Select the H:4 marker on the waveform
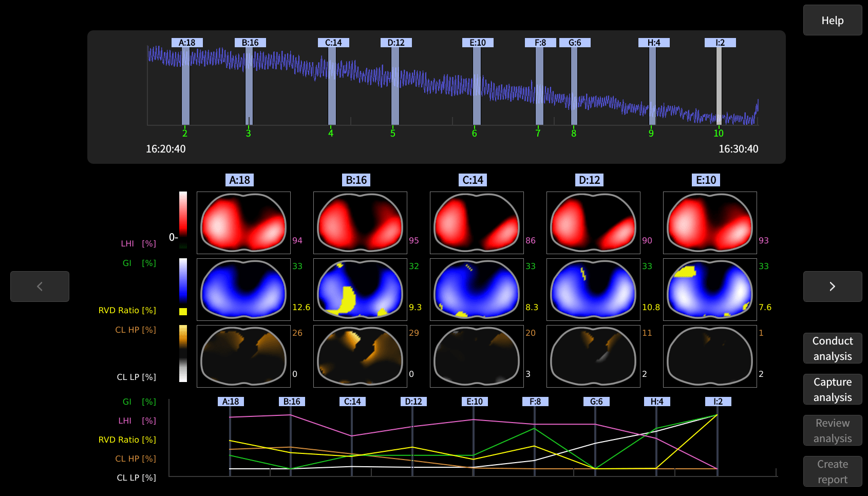 point(654,43)
